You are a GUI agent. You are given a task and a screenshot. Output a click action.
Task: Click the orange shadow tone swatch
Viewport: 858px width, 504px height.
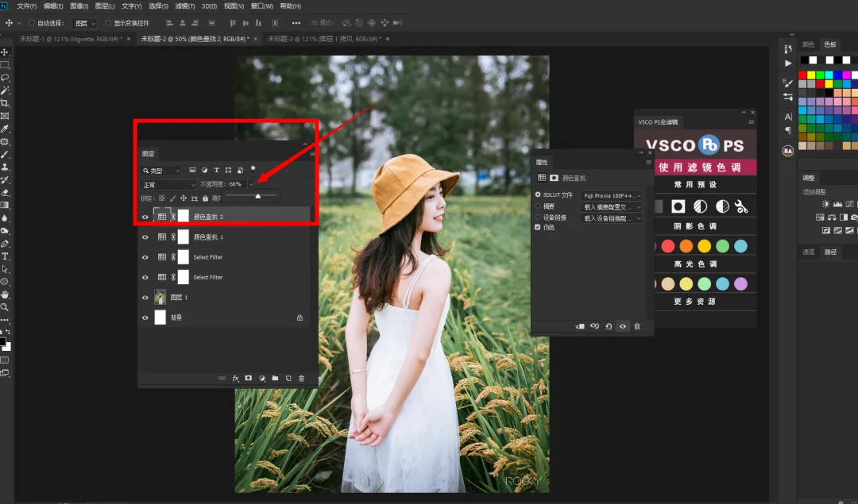click(686, 246)
